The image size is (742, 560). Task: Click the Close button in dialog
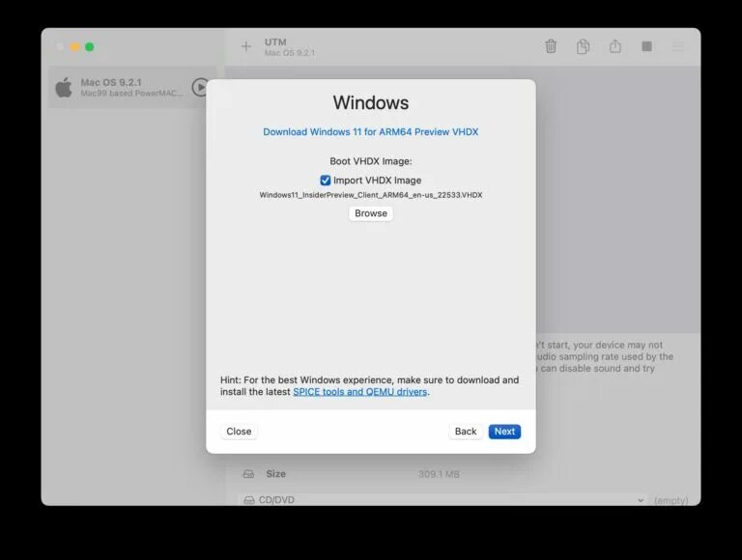(x=239, y=432)
